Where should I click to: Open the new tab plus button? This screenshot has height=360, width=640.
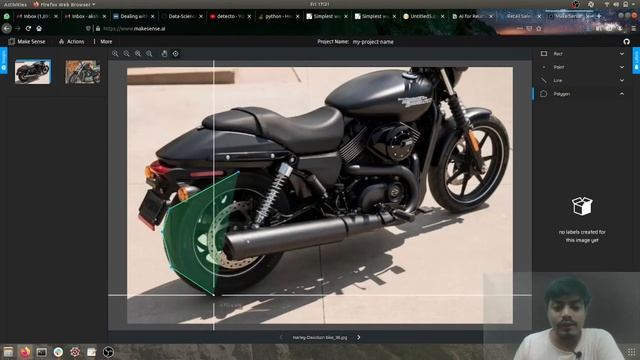pyautogui.click(x=599, y=16)
